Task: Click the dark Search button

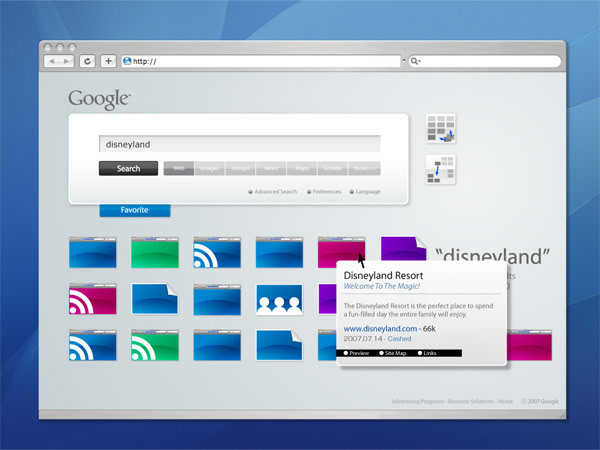Action: click(128, 168)
